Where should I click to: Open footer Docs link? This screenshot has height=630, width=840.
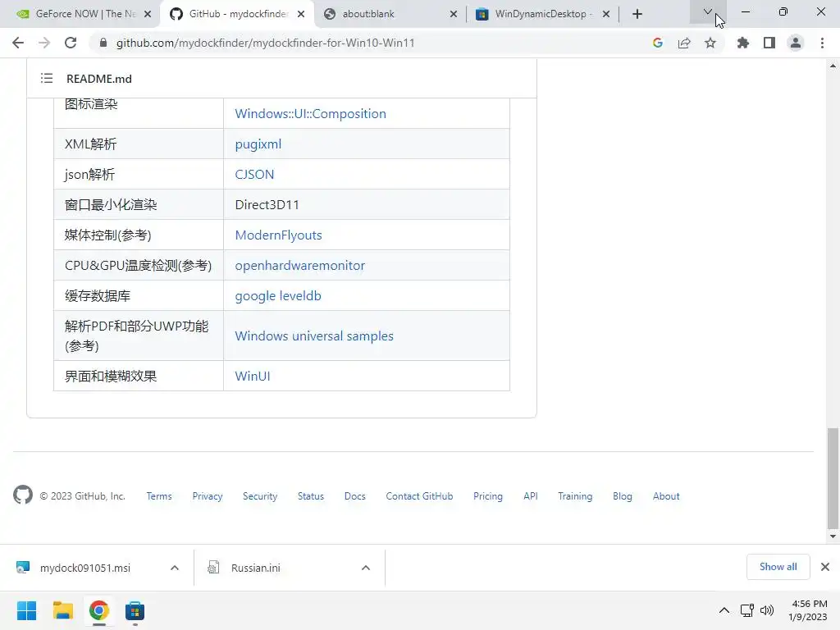(354, 496)
